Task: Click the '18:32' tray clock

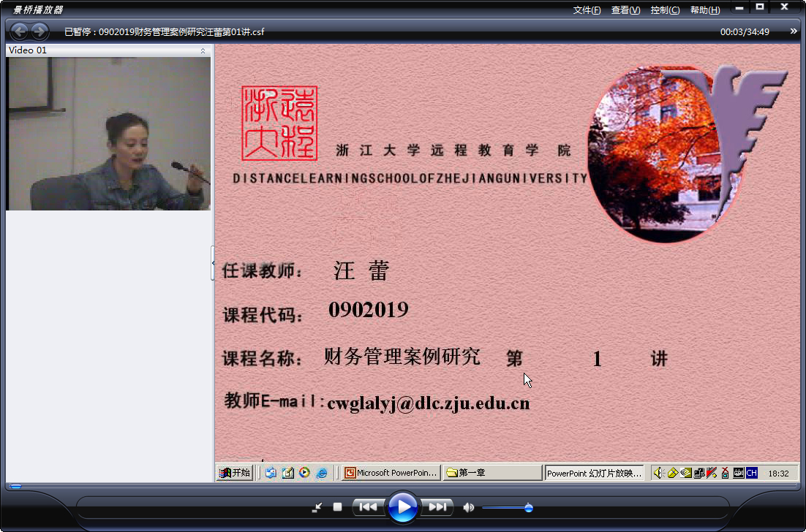Action: click(778, 473)
